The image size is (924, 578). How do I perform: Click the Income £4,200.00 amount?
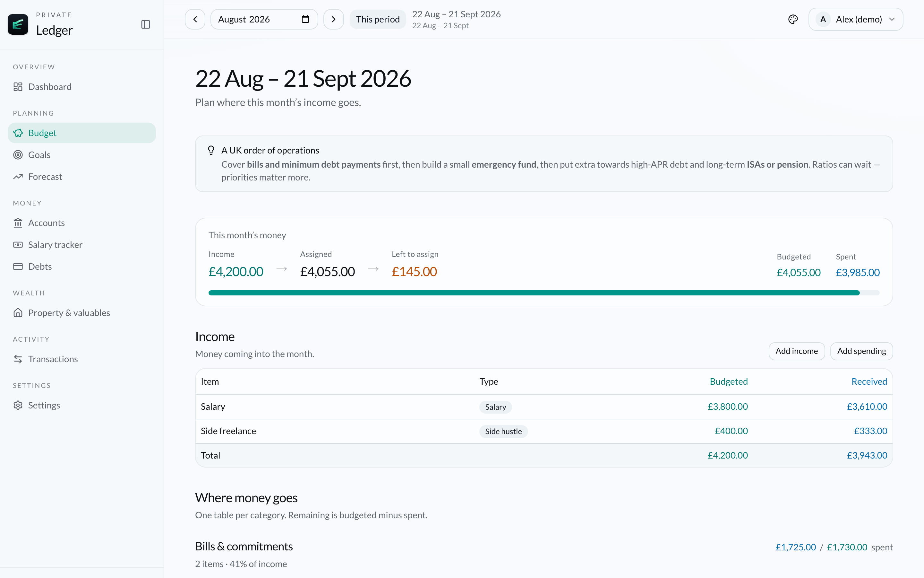click(x=235, y=272)
